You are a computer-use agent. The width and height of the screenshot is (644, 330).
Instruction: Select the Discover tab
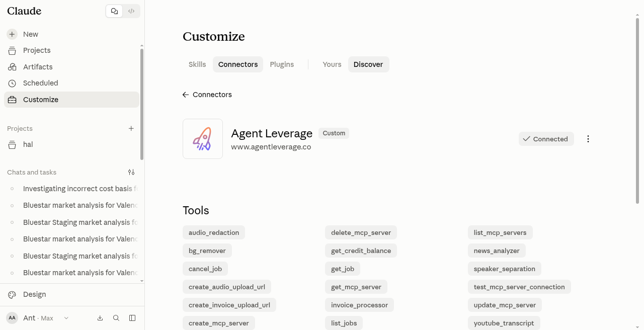[368, 64]
